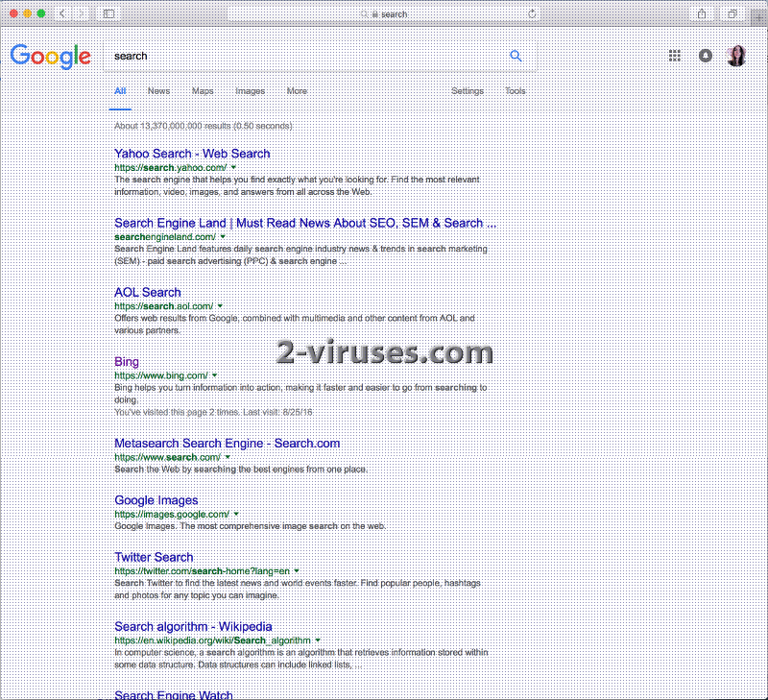Click Safari share icon
This screenshot has width=768, height=700.
pos(702,13)
